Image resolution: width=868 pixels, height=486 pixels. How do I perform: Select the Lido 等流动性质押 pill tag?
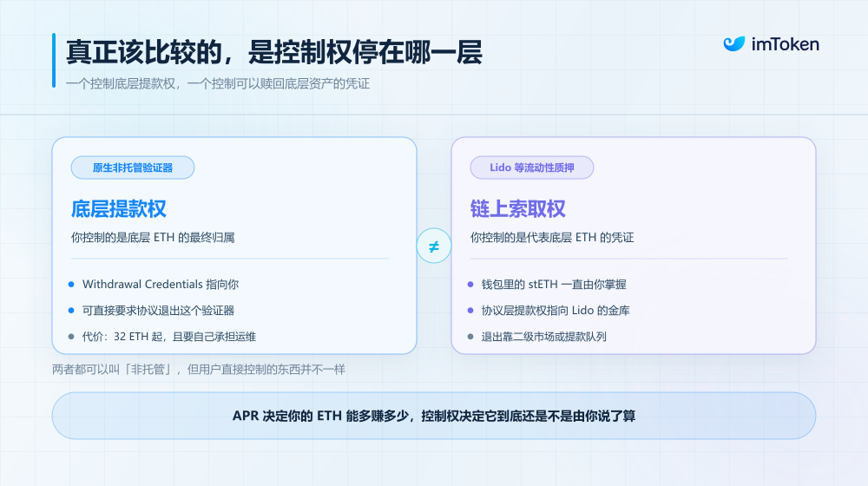click(531, 167)
